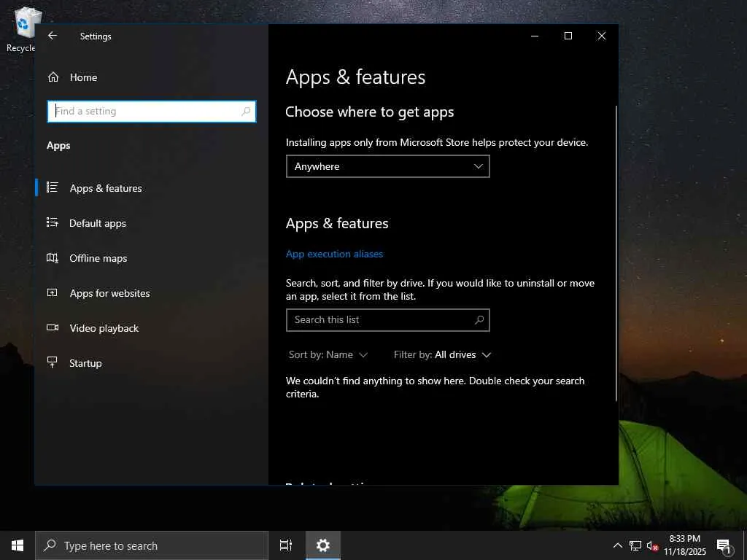Click the taskbar Type here to search box
The height and width of the screenshot is (560, 747).
[152, 545]
